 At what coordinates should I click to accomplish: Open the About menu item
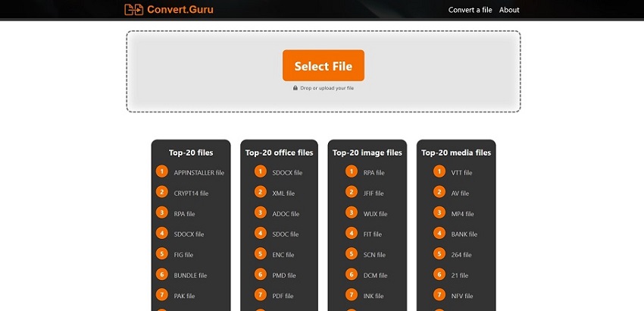(509, 10)
